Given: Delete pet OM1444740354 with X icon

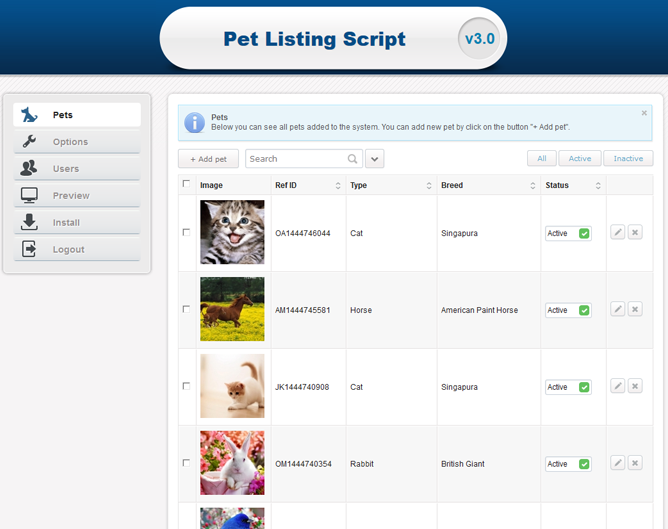Looking at the screenshot, I should click(x=635, y=463).
